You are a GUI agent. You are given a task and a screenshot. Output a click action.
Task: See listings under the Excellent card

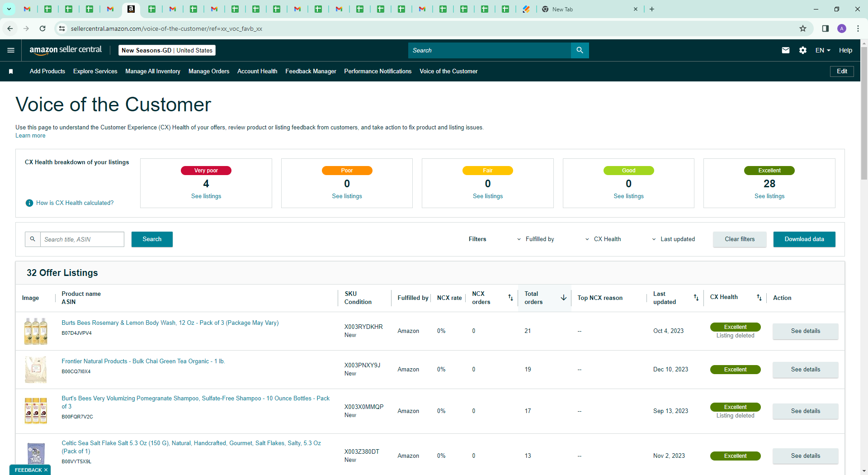769,196
